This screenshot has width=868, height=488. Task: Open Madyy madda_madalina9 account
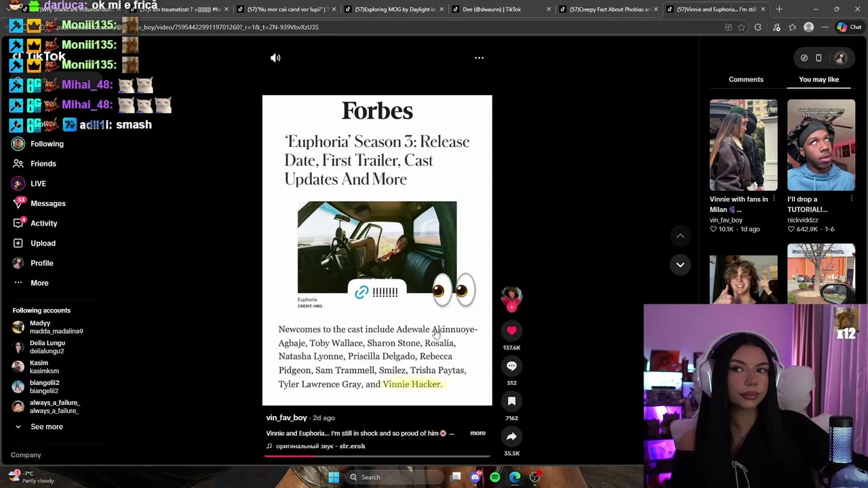click(47, 327)
